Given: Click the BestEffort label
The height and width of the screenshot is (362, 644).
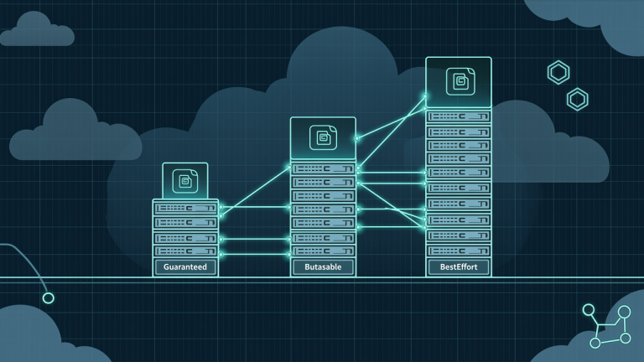Looking at the screenshot, I should pyautogui.click(x=459, y=266).
